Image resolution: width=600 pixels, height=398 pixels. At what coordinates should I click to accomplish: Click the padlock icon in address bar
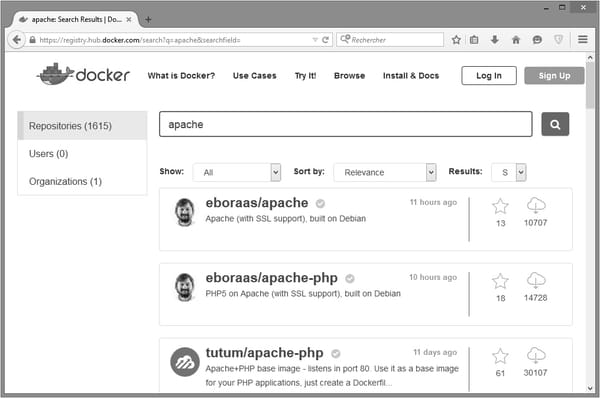(x=33, y=40)
